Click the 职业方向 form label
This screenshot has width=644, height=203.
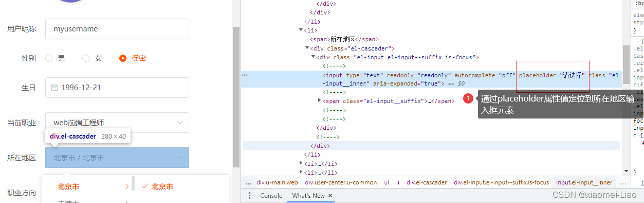[x=22, y=193]
